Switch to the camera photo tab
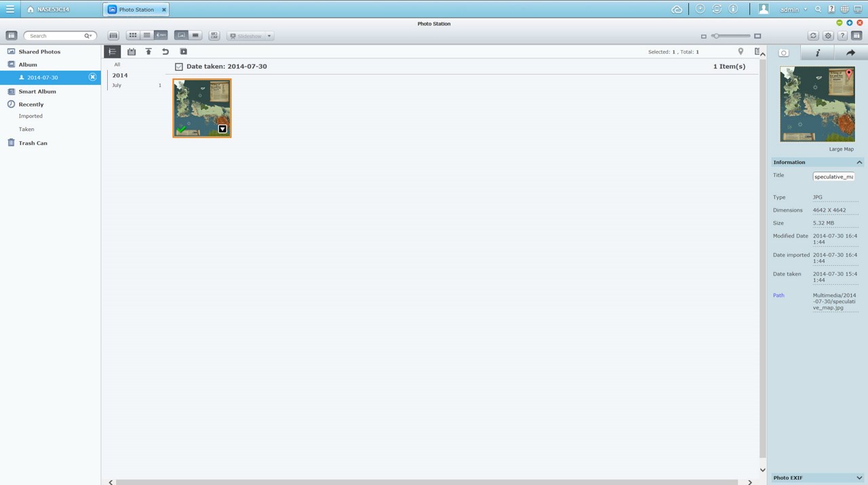Image resolution: width=868 pixels, height=485 pixels. point(784,52)
